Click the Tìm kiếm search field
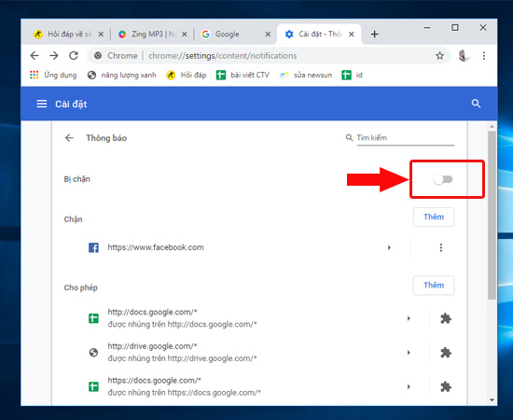 405,138
